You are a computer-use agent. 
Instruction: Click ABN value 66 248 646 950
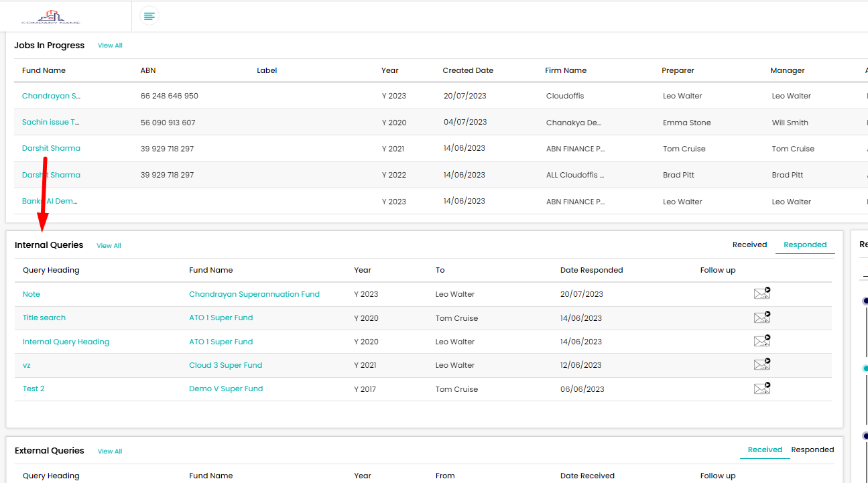(x=170, y=96)
